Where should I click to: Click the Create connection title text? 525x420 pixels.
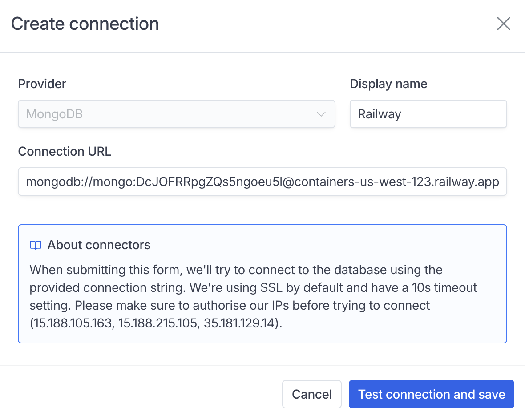tap(85, 24)
